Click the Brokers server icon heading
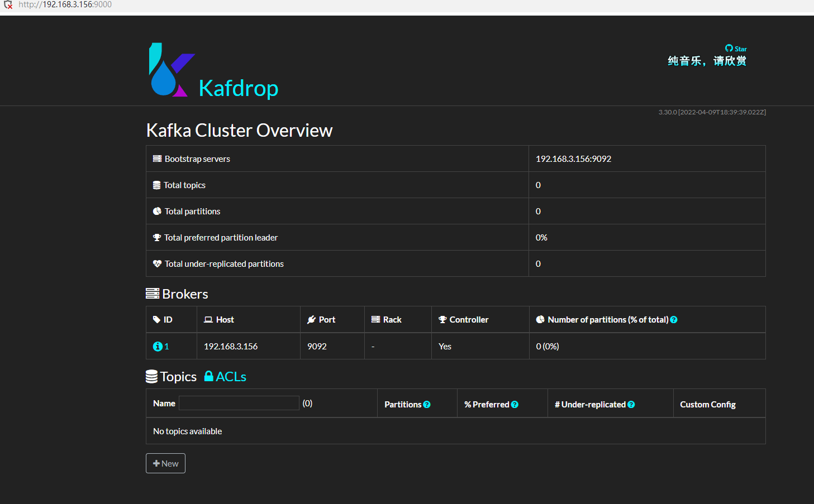This screenshot has height=504, width=814. 152,294
